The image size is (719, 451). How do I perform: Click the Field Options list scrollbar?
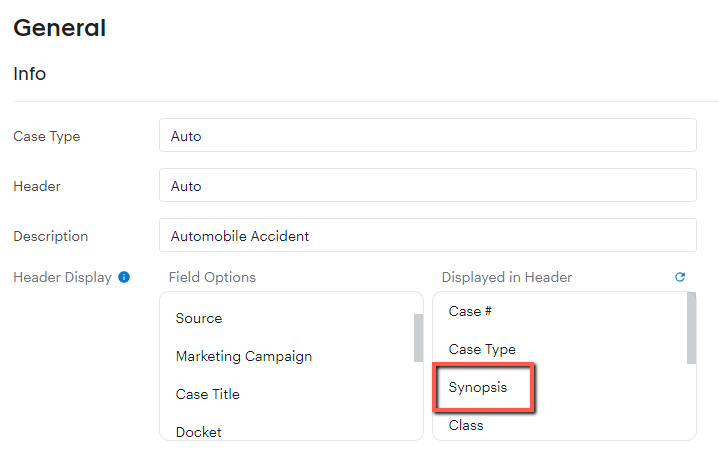[418, 338]
